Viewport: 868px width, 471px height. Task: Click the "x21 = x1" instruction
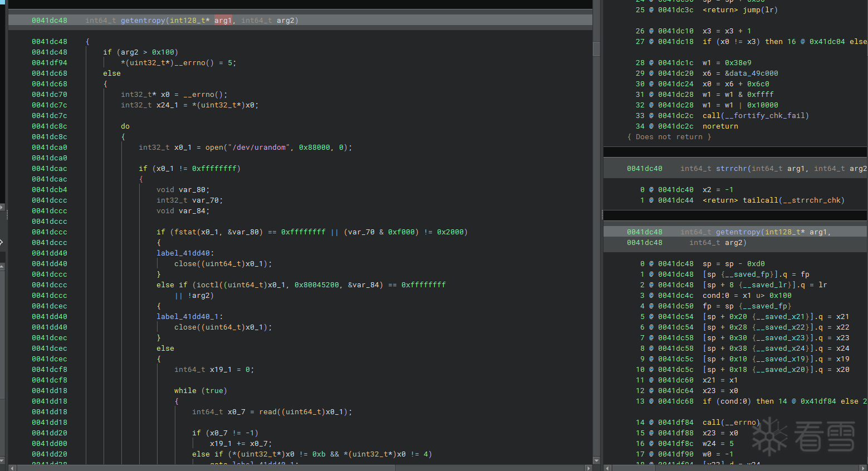[x=720, y=380]
